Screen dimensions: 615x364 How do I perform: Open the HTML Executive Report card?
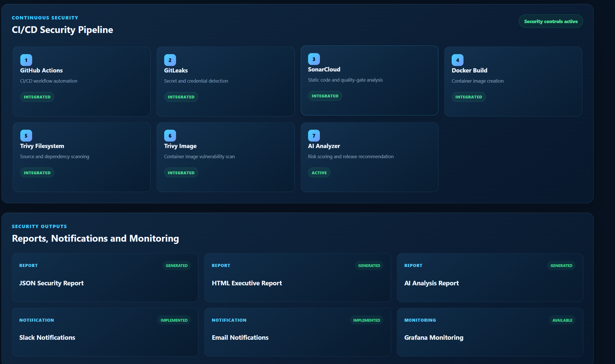coord(297,277)
